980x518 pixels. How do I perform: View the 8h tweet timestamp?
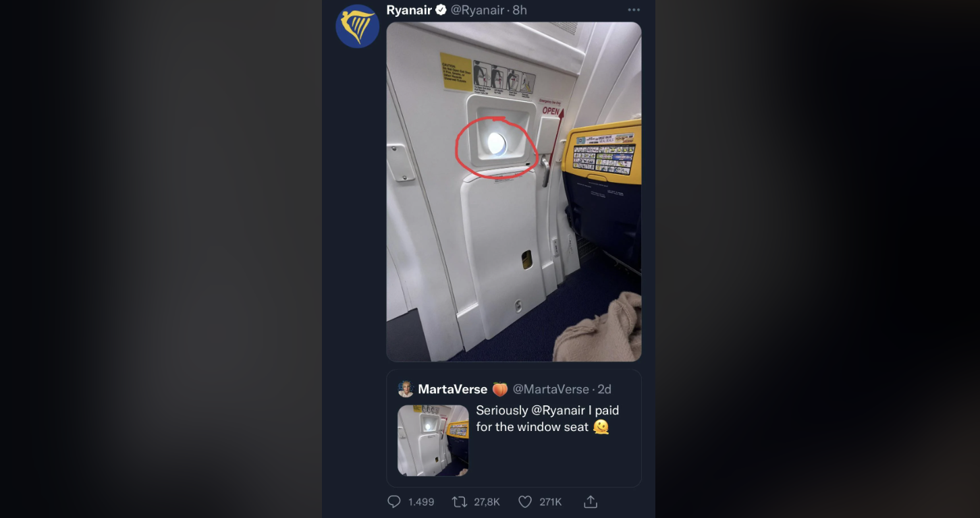[x=520, y=10]
